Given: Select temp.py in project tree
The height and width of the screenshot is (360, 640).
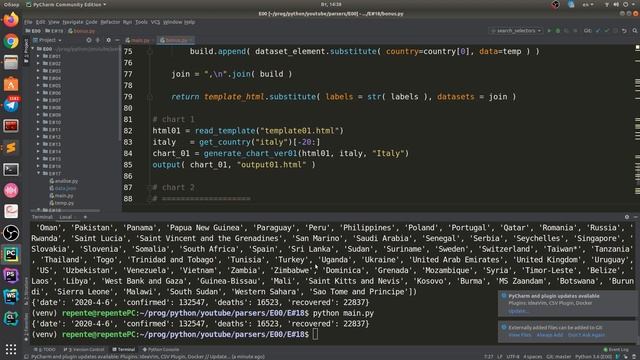Looking at the screenshot, I should coord(64,203).
